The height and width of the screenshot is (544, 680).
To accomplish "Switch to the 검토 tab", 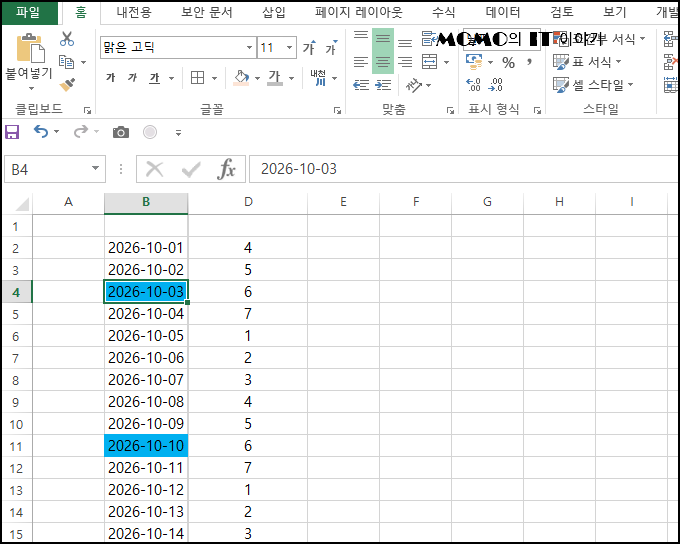I will coord(562,12).
